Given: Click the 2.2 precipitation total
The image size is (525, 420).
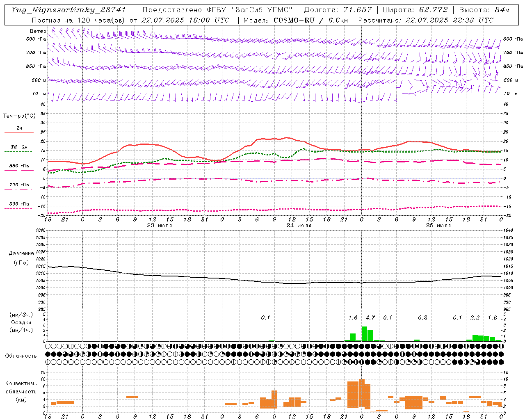Looking at the screenshot, I should pos(475,317).
